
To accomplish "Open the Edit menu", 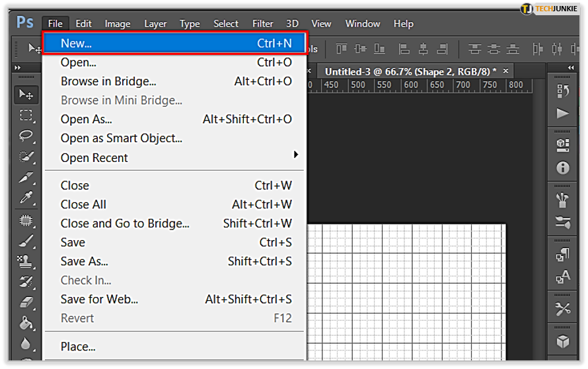I will (x=83, y=24).
